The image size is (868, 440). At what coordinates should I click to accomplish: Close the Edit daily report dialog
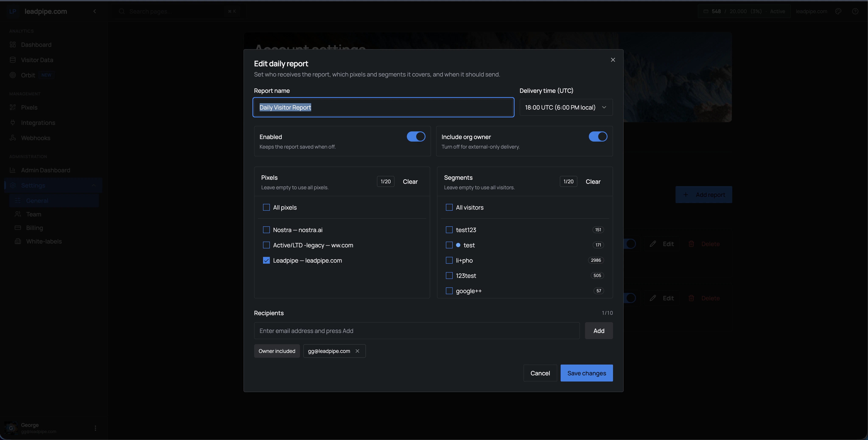point(613,60)
